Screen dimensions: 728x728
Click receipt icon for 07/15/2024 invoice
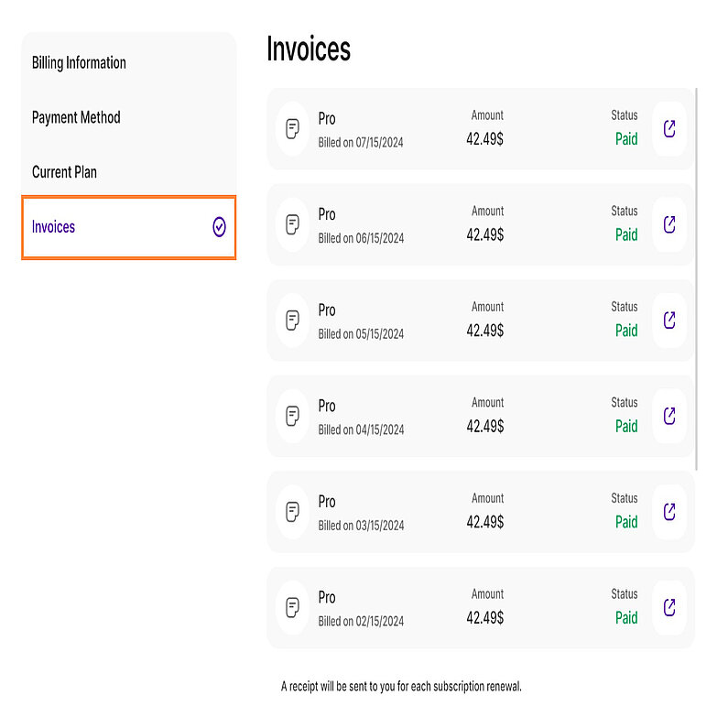(292, 129)
